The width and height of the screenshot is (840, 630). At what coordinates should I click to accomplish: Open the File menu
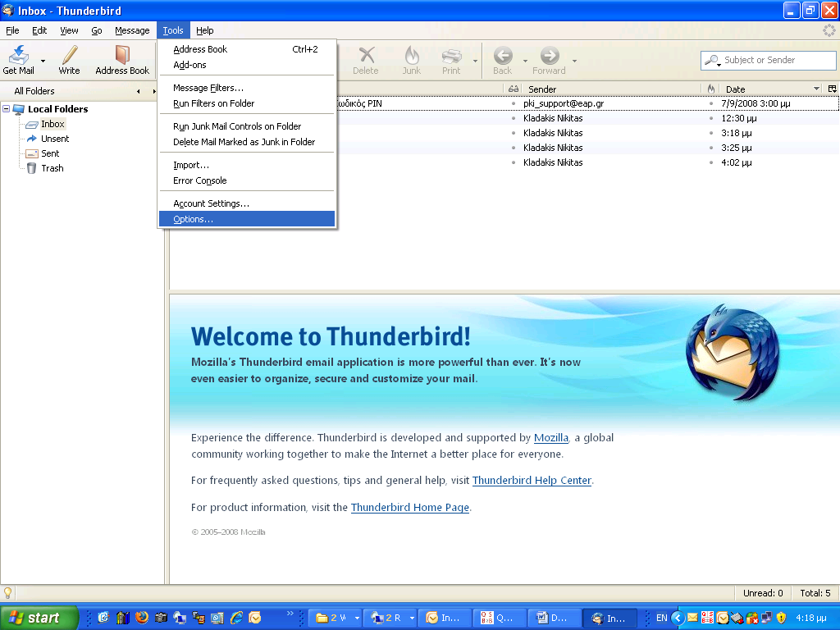[12, 30]
